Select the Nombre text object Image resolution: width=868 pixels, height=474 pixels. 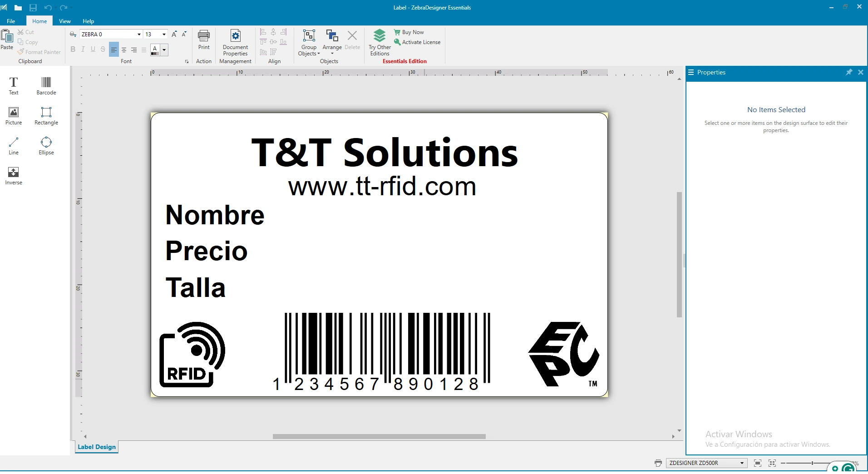click(215, 215)
